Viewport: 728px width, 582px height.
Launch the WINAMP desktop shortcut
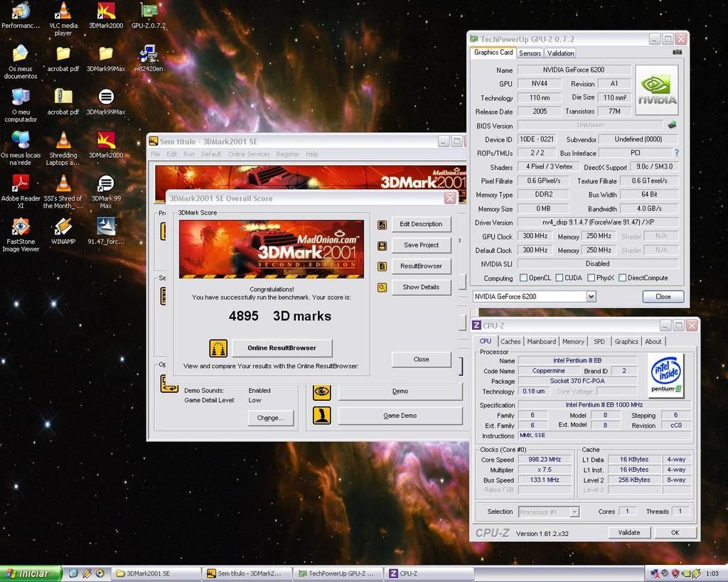(63, 231)
